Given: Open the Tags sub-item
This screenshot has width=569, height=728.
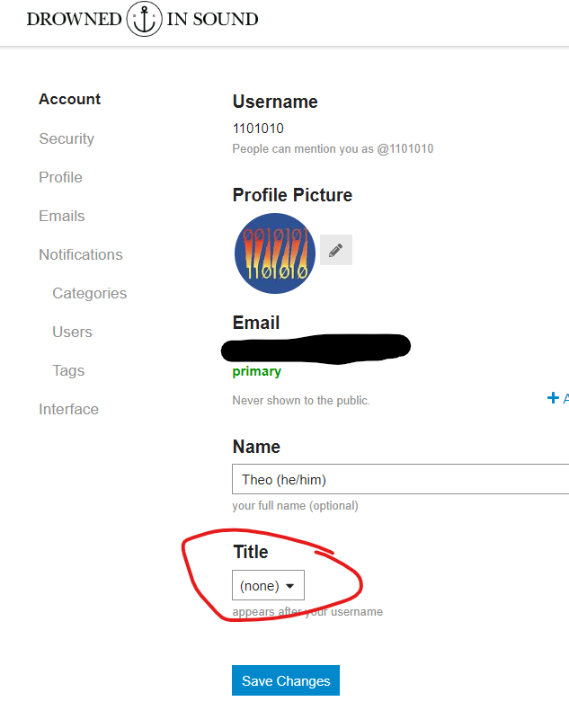Looking at the screenshot, I should click(68, 370).
